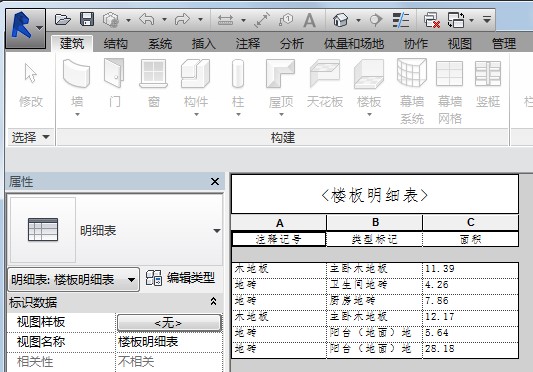
Task: Expand the Undo history dropdown
Action: pos(164,20)
